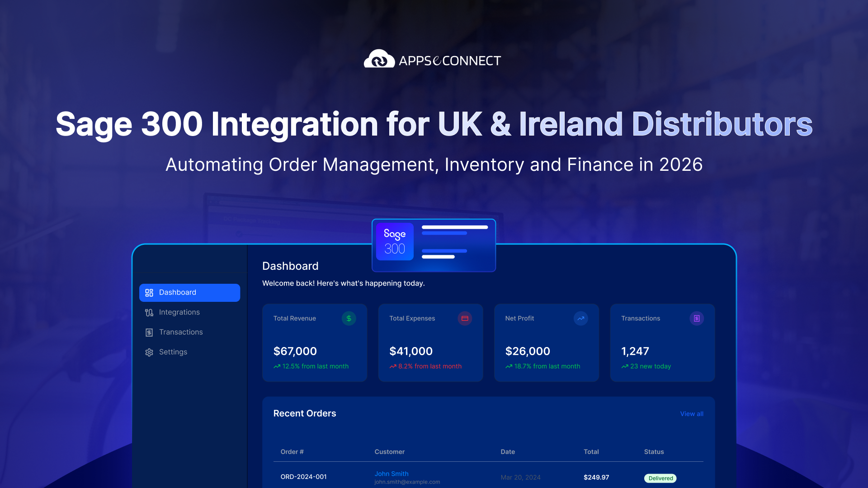The width and height of the screenshot is (868, 488).
Task: Toggle the Delivered status badge on ORD-2024-001
Action: 660,478
